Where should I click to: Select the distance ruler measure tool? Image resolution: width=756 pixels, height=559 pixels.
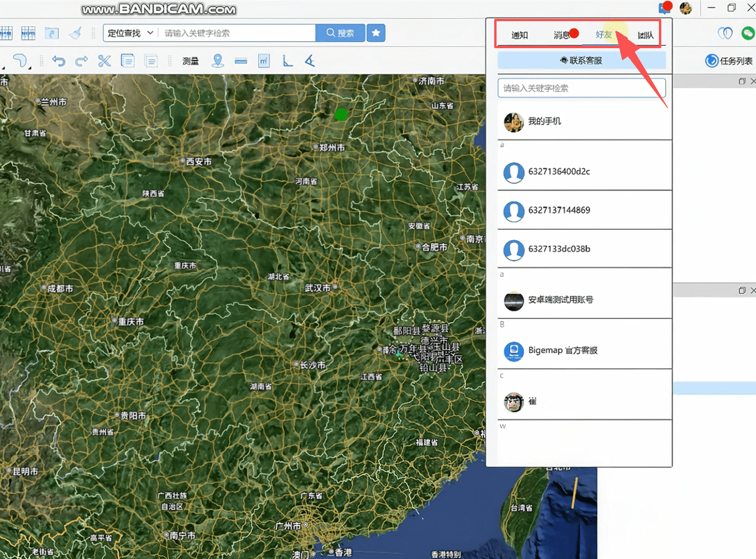tap(241, 61)
